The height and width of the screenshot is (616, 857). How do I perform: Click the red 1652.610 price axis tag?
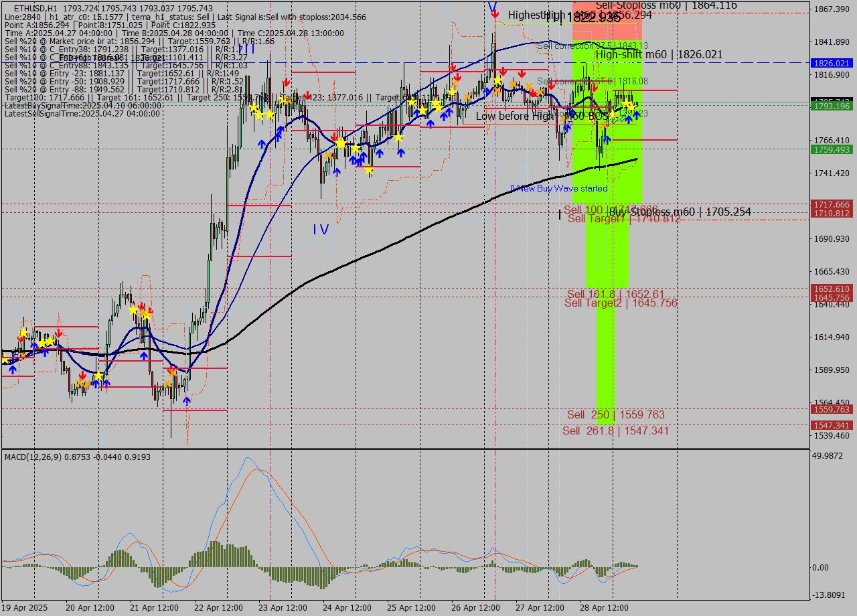[831, 289]
